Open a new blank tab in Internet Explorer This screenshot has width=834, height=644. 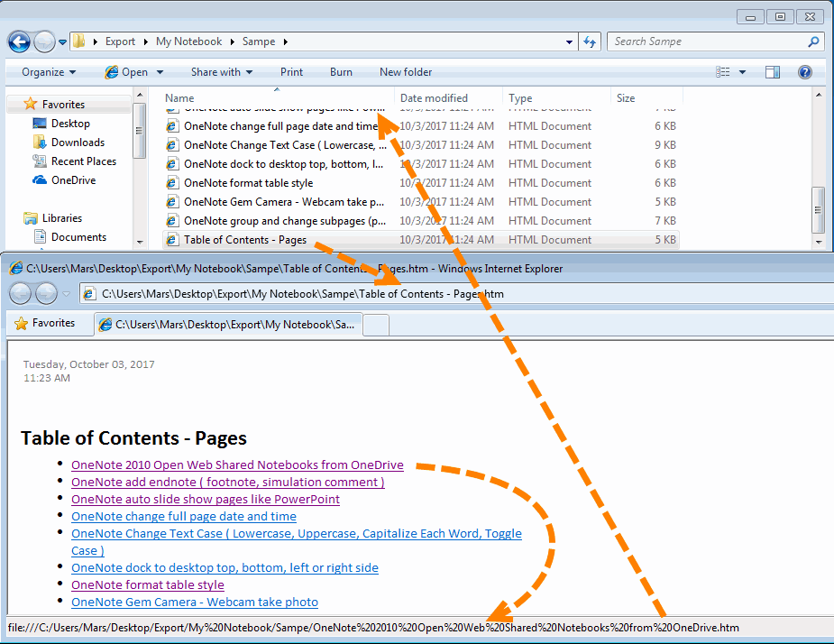[376, 326]
